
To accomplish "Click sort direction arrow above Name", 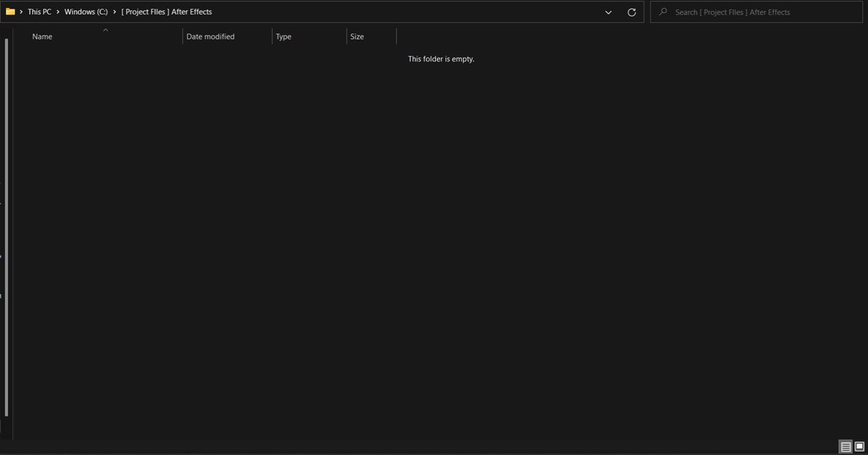I will click(x=106, y=30).
